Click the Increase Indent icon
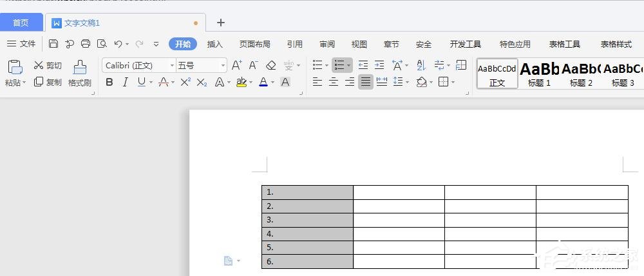 pos(379,65)
